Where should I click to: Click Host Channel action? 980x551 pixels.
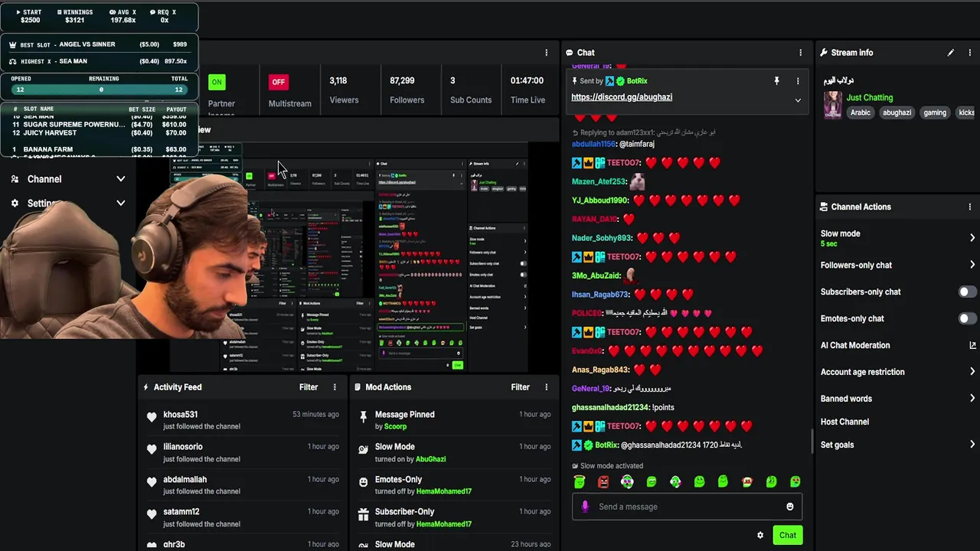pos(844,422)
